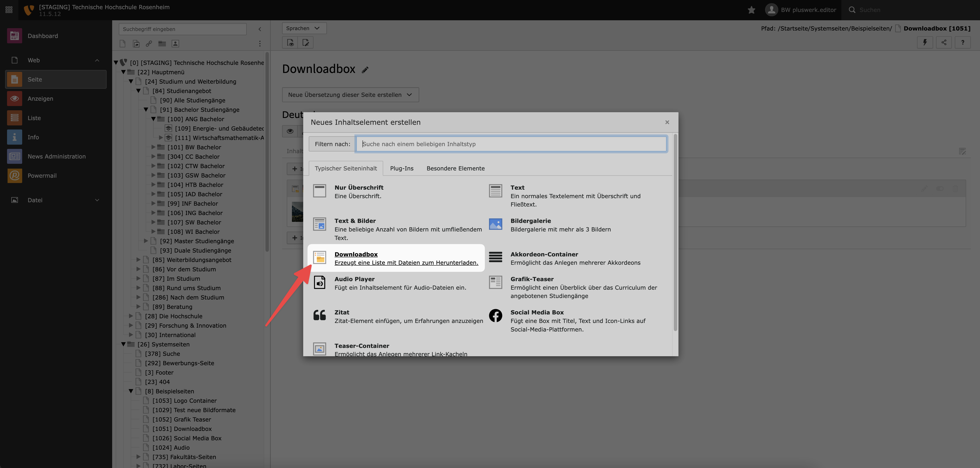
Task: Select the Audio Player content element
Action: [354, 279]
